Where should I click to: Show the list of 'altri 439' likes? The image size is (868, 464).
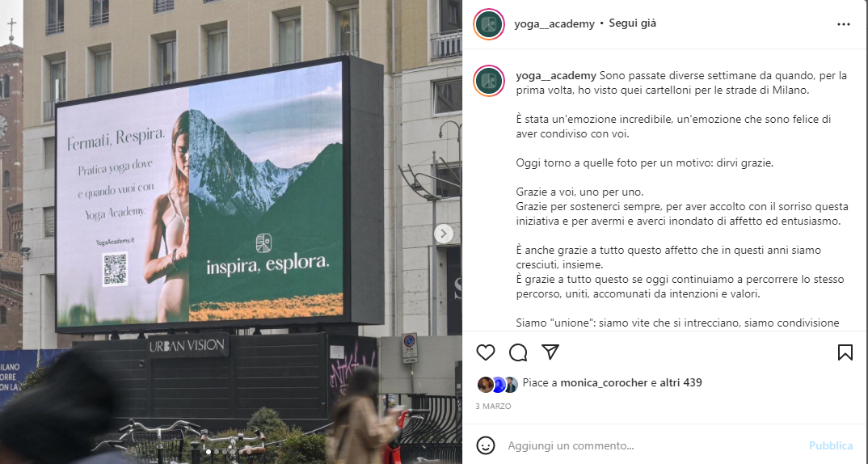pos(680,382)
